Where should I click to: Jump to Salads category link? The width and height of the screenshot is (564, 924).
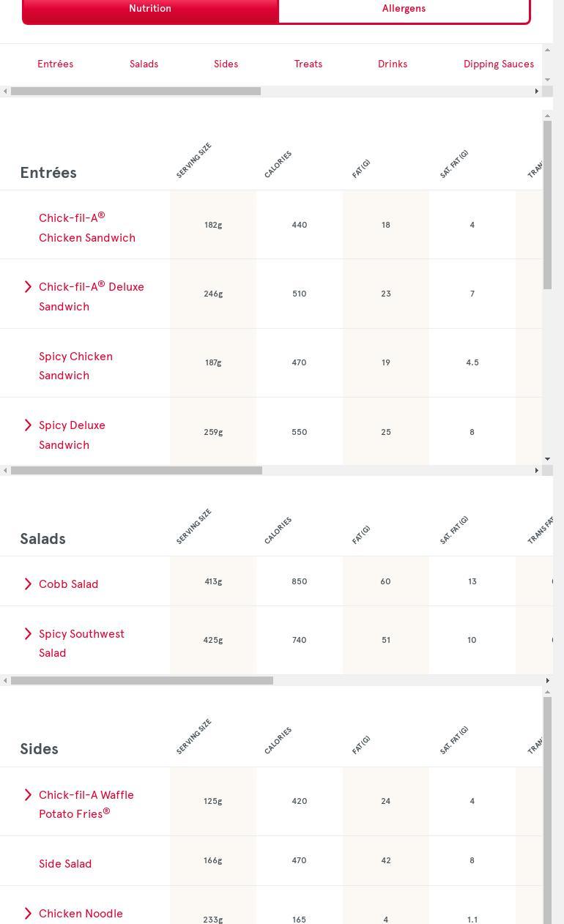144,64
